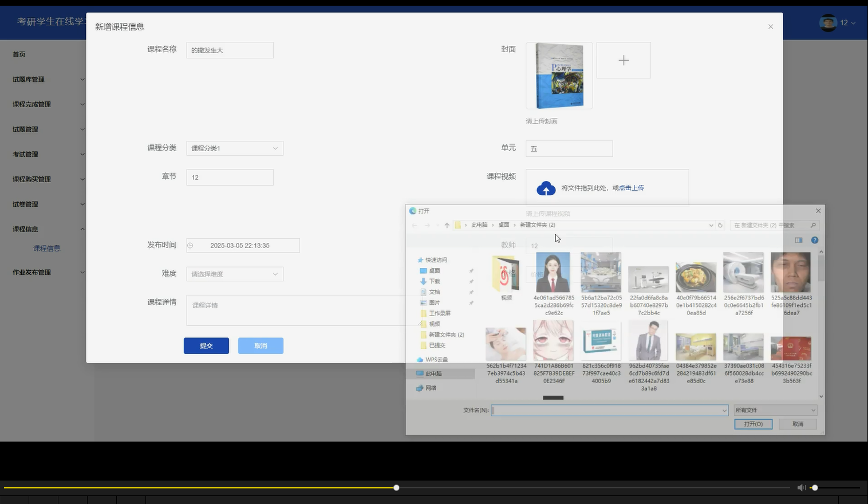
Task: Click the 课程名称 input field
Action: click(x=230, y=50)
